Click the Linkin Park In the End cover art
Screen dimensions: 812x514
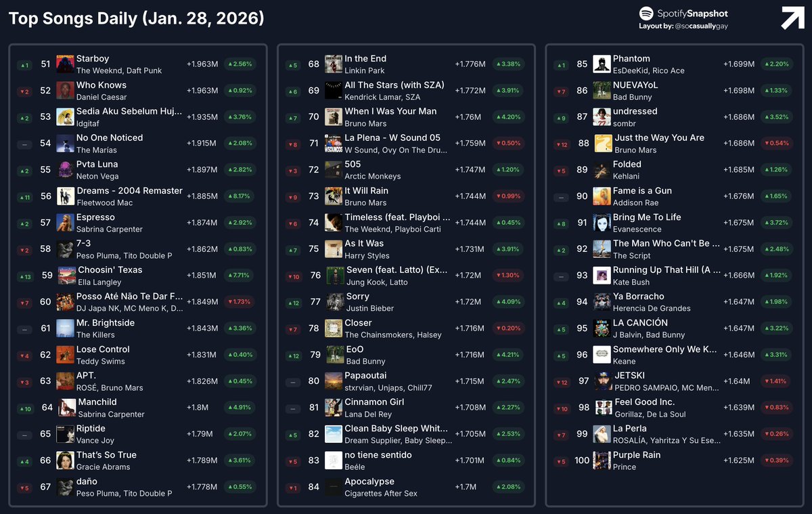tap(332, 64)
